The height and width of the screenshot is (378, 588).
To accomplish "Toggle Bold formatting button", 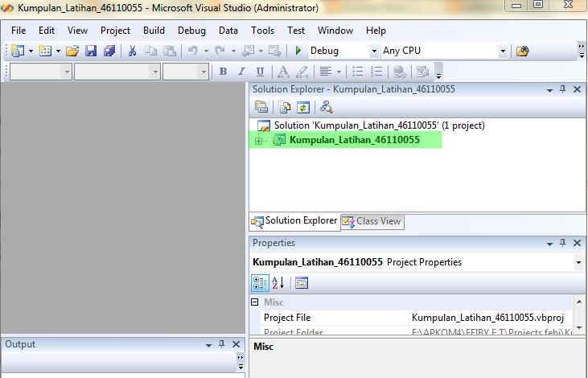I will click(x=223, y=72).
